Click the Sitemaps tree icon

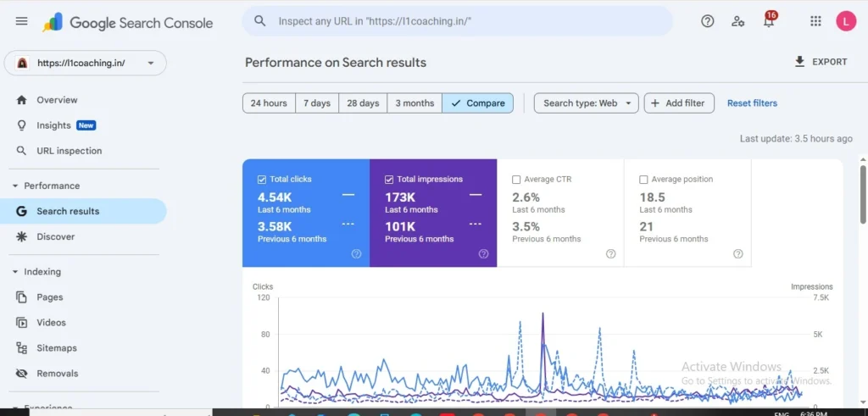21,348
